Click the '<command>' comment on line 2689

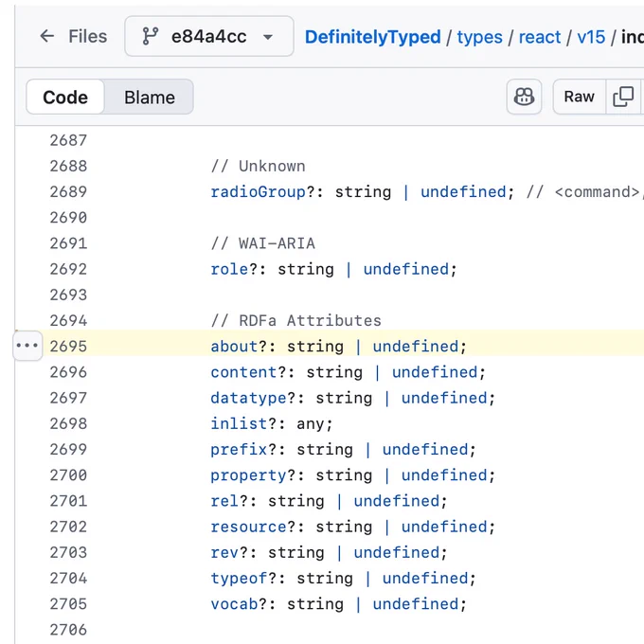[x=598, y=192]
